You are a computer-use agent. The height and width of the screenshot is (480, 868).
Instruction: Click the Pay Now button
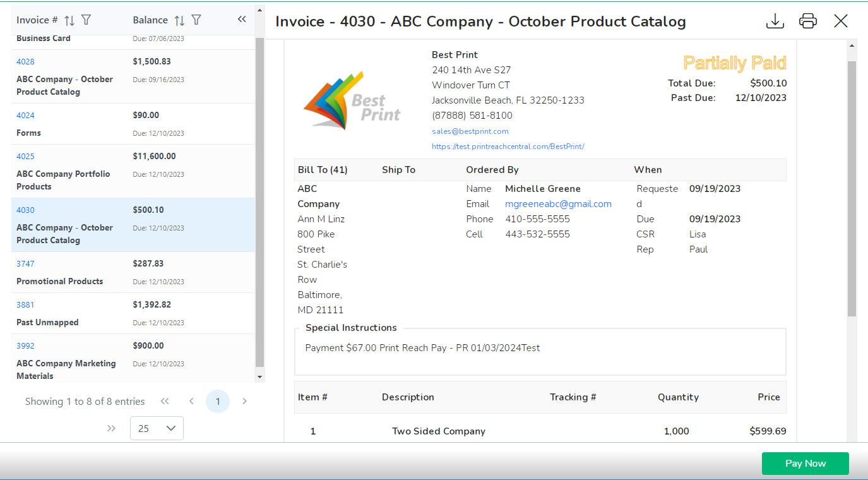point(806,464)
